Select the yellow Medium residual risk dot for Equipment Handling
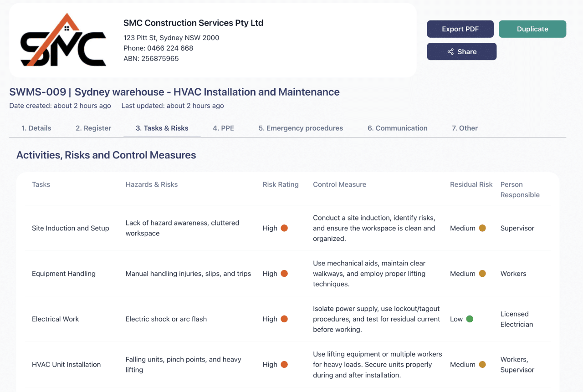 coord(483,274)
